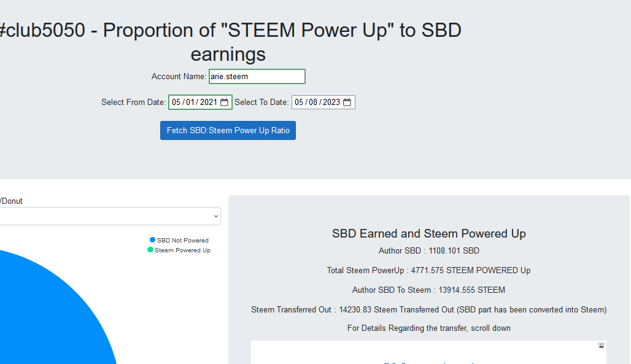
Task: Focus the Account Name input field
Action: coord(257,77)
